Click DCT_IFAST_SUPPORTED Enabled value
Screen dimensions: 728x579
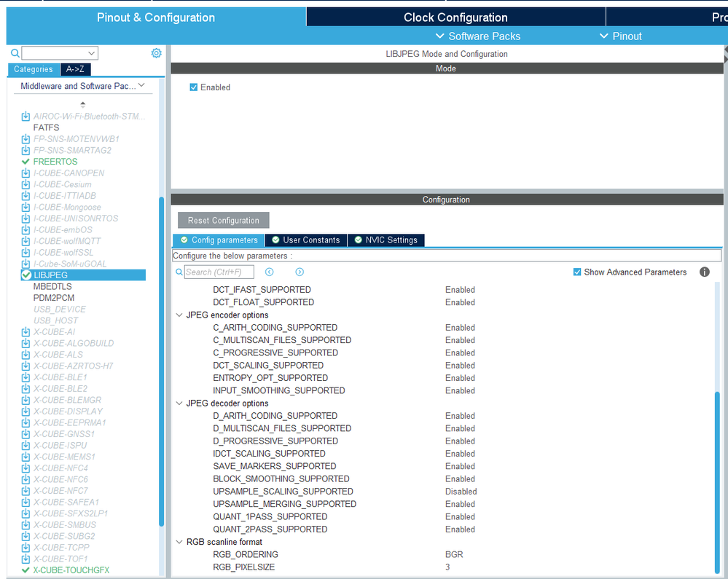point(460,290)
